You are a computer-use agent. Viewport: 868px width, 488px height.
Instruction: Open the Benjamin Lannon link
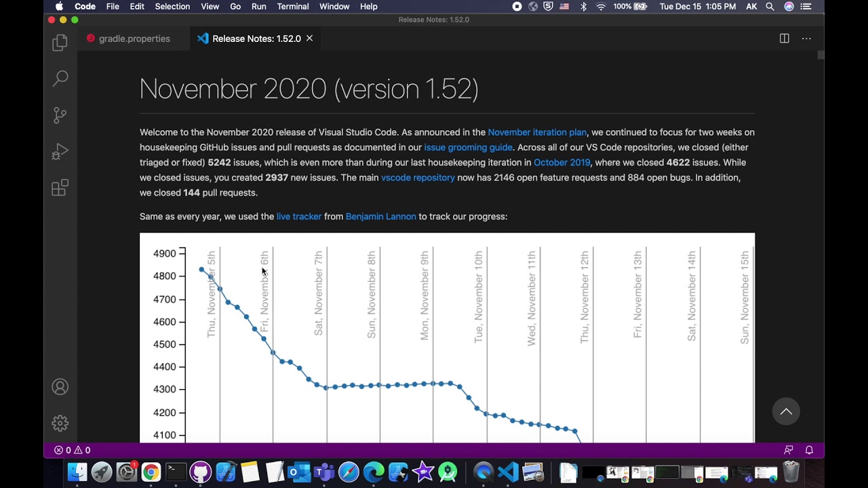380,216
